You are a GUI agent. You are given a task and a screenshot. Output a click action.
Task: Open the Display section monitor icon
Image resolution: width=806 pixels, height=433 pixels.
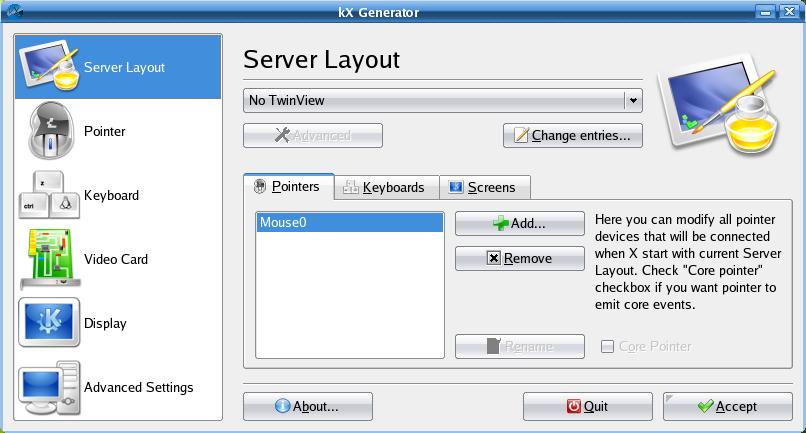(x=49, y=322)
